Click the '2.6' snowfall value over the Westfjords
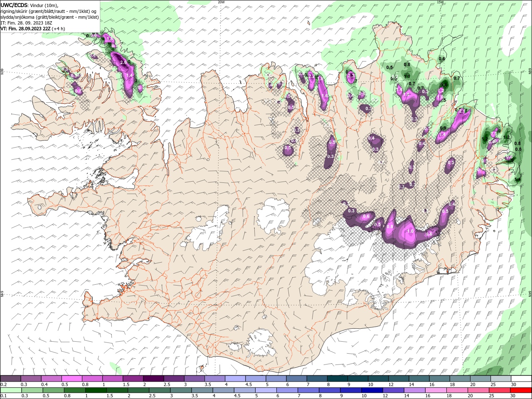The image size is (532, 399). (123, 62)
